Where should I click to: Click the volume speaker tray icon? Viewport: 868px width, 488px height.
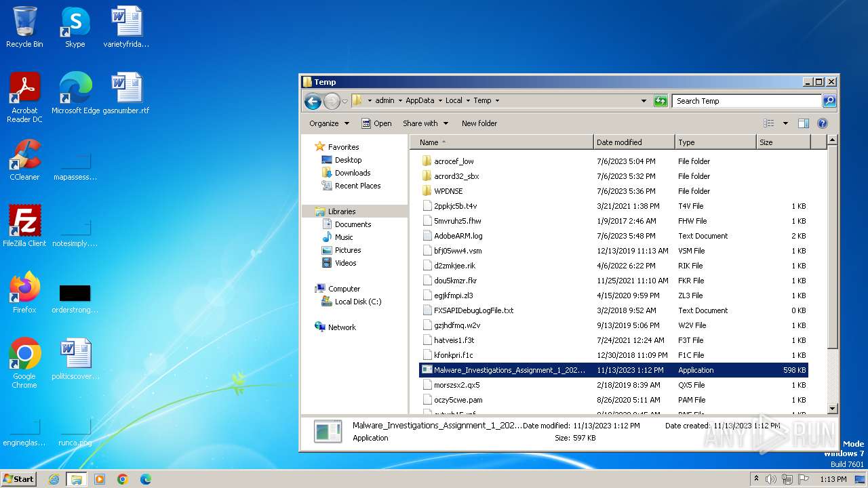tap(772, 479)
